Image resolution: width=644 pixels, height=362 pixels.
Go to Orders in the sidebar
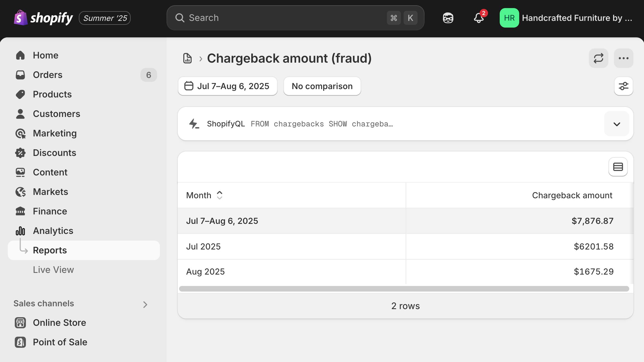tap(48, 75)
